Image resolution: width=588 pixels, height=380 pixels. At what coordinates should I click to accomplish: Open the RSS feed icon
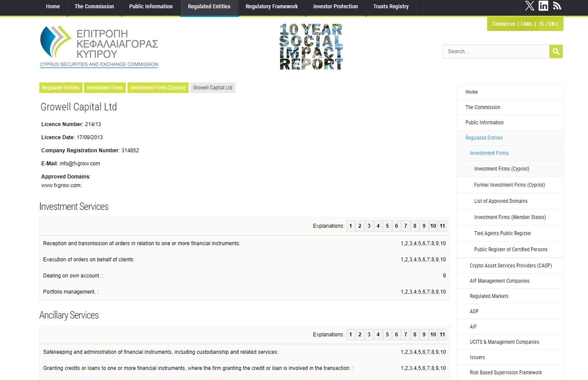pyautogui.click(x=557, y=6)
